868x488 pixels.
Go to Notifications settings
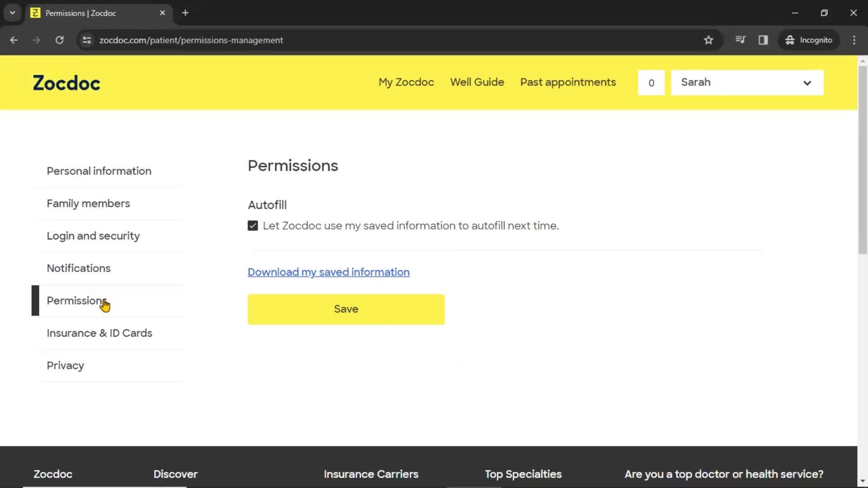pos(79,268)
